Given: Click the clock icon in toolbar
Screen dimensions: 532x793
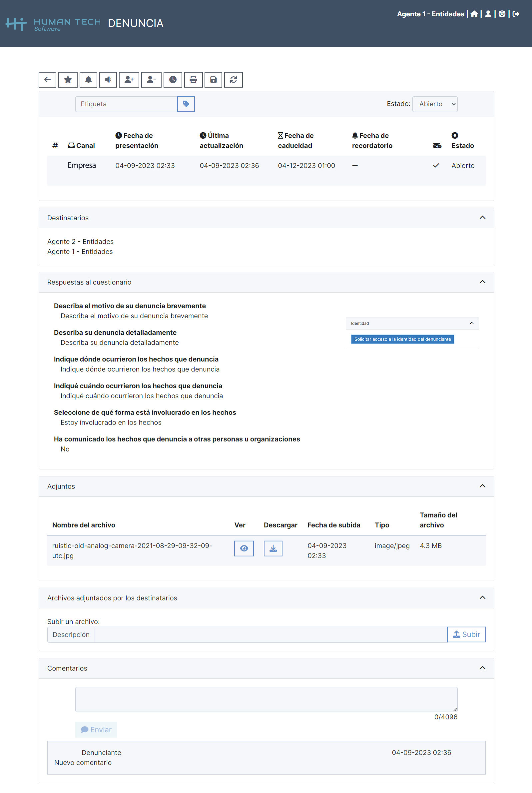Looking at the screenshot, I should (173, 80).
